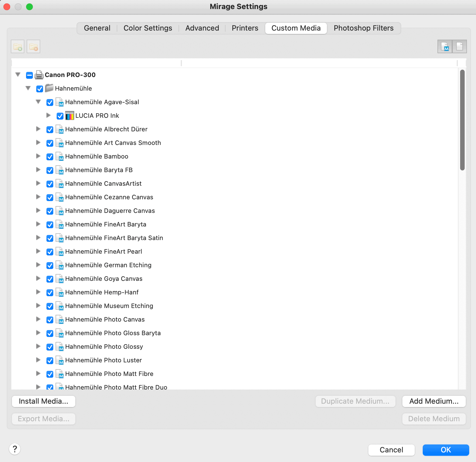Screen dimensions: 476x462
Task: Click the media icon beside Hahnemühle Albrecht Dürer
Action: click(x=59, y=129)
